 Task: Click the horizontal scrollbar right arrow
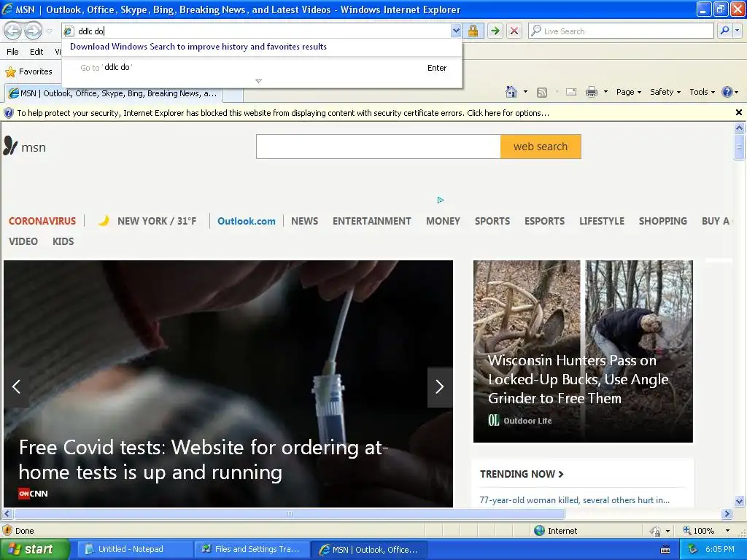point(727,514)
